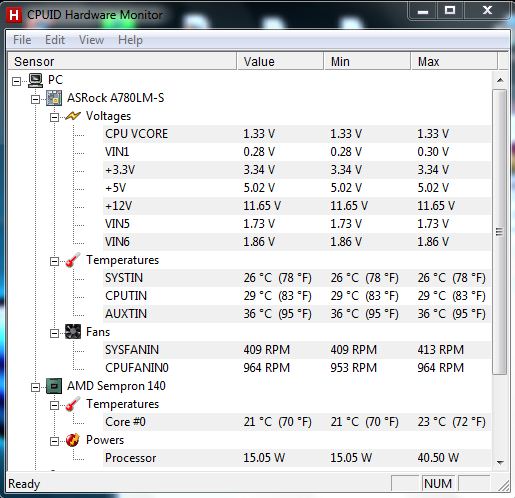
Task: Collapse the ASRock A780LM-S node
Action: point(35,99)
